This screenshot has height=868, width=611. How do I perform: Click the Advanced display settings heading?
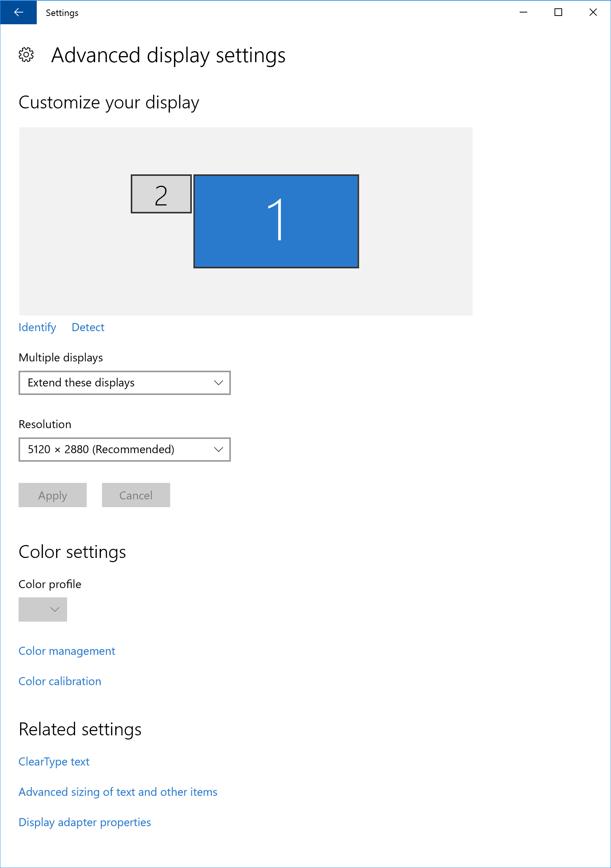point(168,55)
